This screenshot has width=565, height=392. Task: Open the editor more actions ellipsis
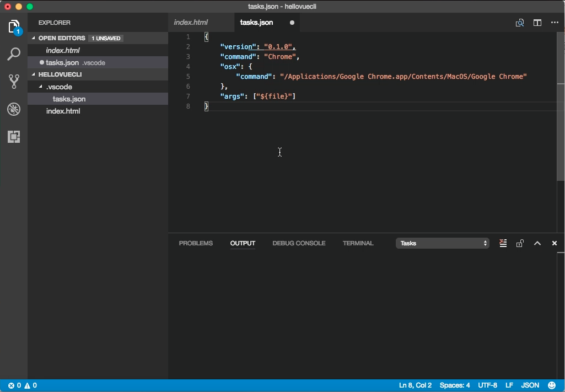pyautogui.click(x=555, y=23)
